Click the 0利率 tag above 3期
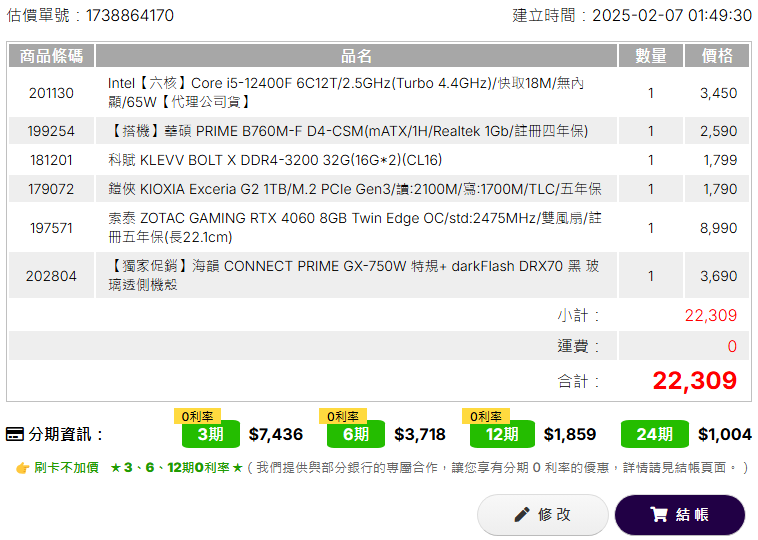The image size is (758, 540). pyautogui.click(x=197, y=416)
